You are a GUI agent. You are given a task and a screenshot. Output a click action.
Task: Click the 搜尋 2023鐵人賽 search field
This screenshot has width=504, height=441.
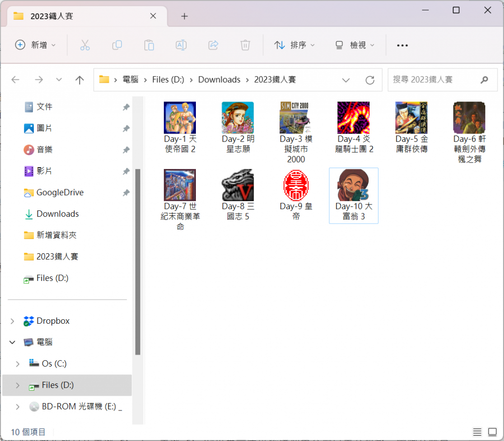(x=442, y=79)
